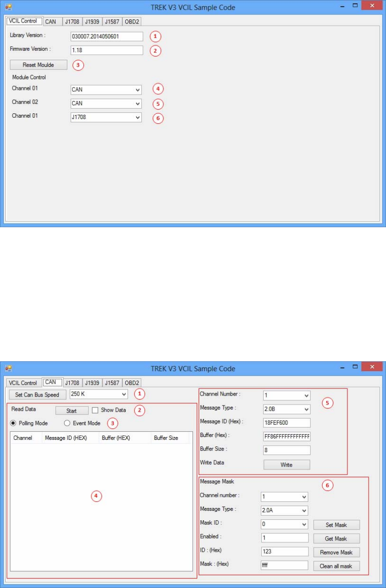Switch to VCIL Control tab in lower window
The width and height of the screenshot is (386, 588).
pyautogui.click(x=23, y=383)
